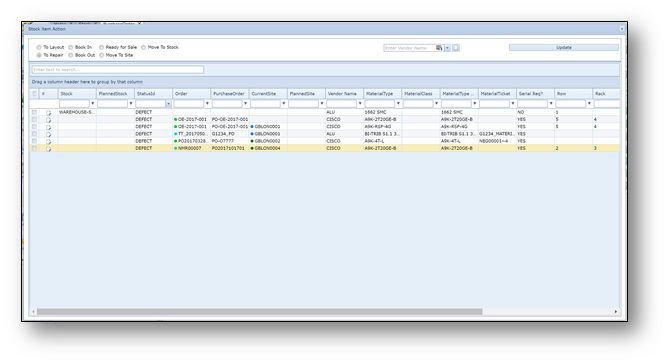670x364 pixels.
Task: Open the PlannedStock column filter dropdown
Action: click(x=131, y=103)
